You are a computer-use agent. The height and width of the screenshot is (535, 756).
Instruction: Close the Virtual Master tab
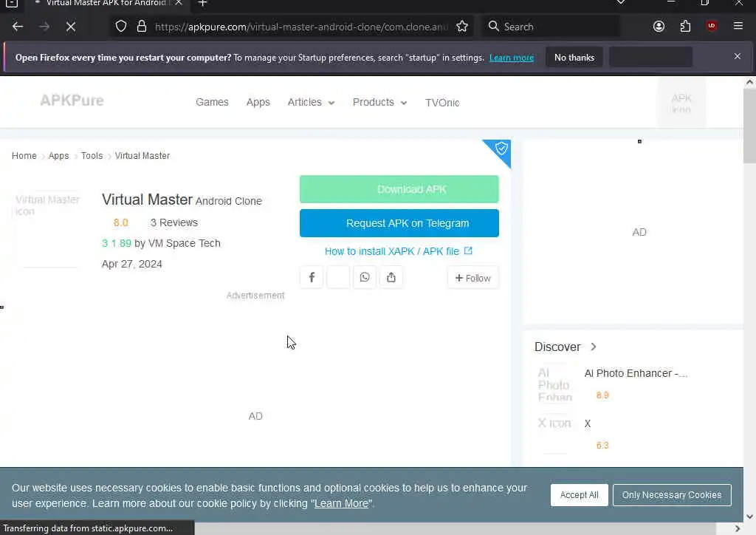[x=179, y=3]
